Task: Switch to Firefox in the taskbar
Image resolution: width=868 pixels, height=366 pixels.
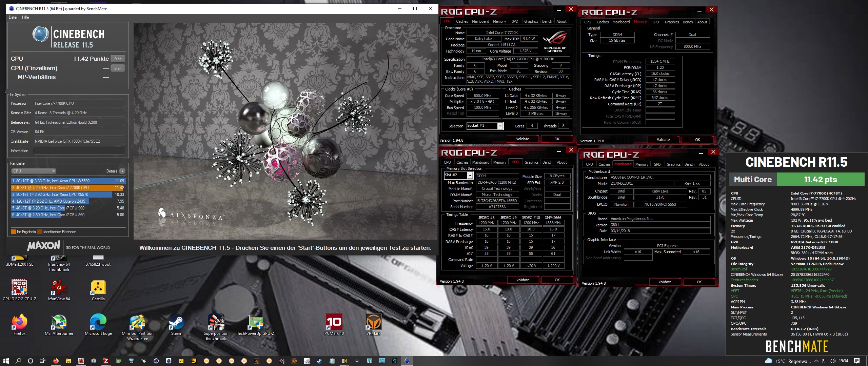Action: pyautogui.click(x=56, y=361)
